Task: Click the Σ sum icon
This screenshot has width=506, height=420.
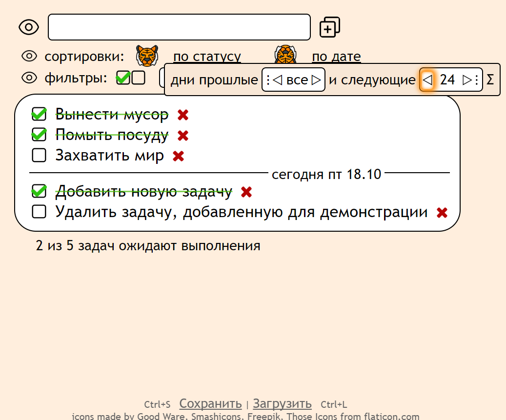Action: (x=490, y=80)
